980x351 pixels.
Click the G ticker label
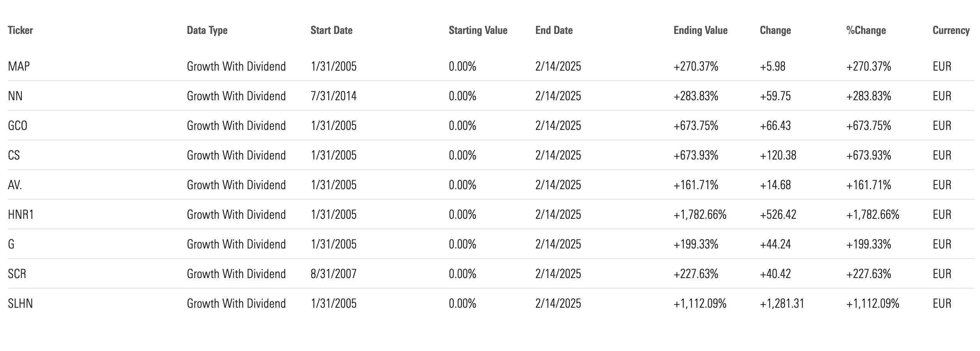[11, 244]
